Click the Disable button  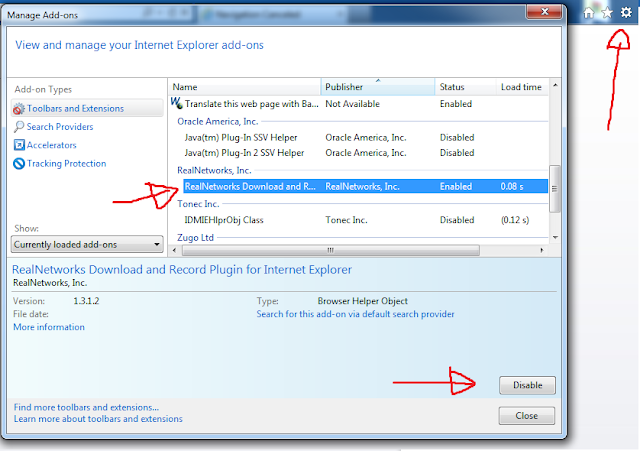tap(527, 385)
